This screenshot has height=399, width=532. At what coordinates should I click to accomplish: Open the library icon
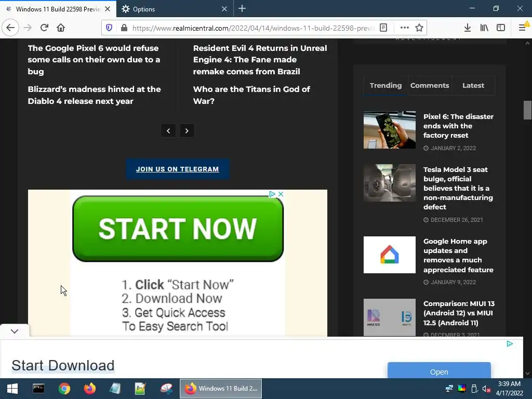[484, 28]
